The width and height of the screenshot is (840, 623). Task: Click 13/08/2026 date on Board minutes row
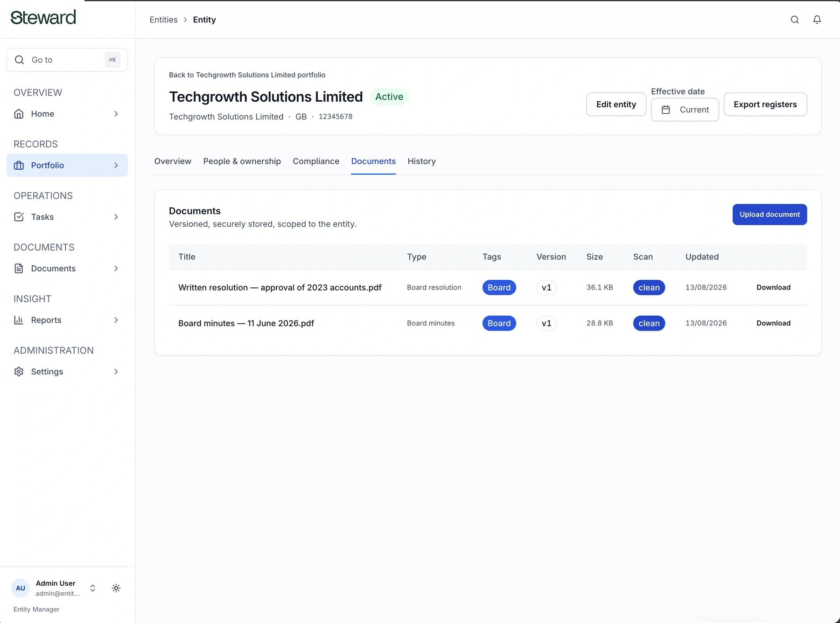click(706, 323)
